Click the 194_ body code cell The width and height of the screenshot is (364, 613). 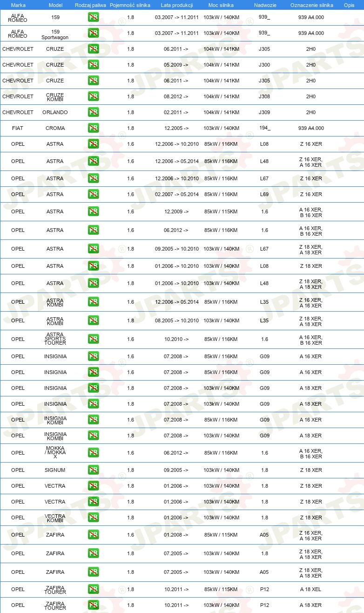(264, 128)
